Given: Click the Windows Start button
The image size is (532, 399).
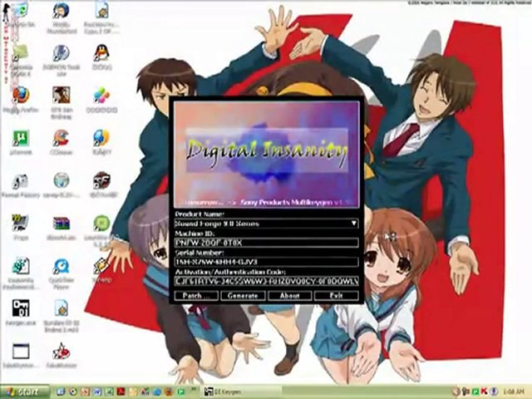Looking at the screenshot, I should 24,392.
